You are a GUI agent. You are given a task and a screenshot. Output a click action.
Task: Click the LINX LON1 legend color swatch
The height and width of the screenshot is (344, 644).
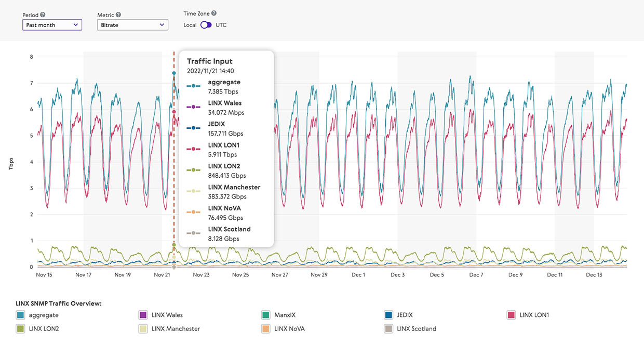click(x=511, y=315)
